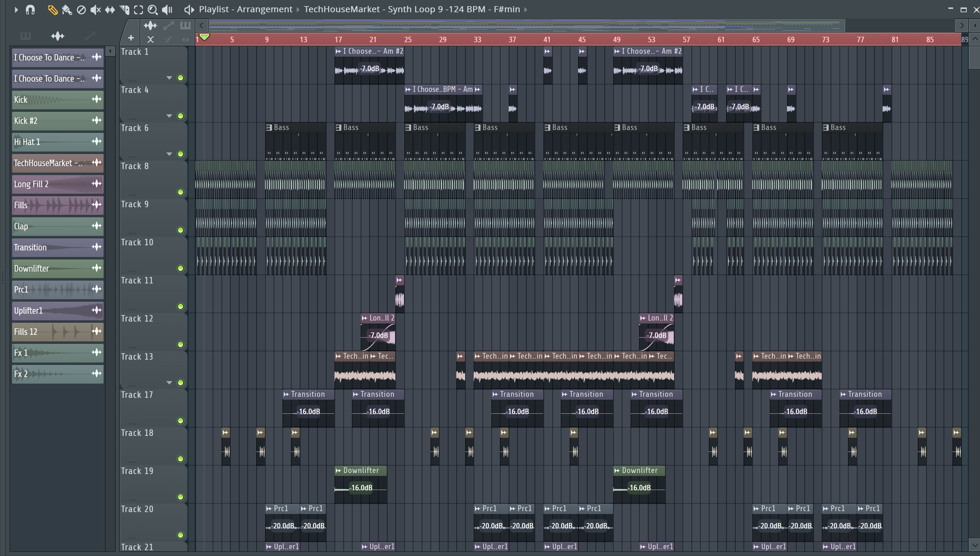This screenshot has width=980, height=556.
Task: Click the vertical scrollbar thumb at right
Action: click(974, 57)
